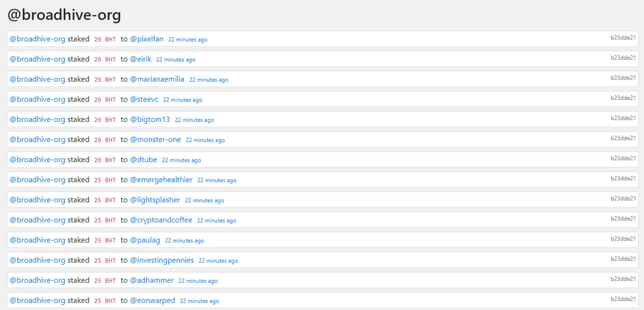Click the timestamp in the lightsplasher row

(x=204, y=200)
